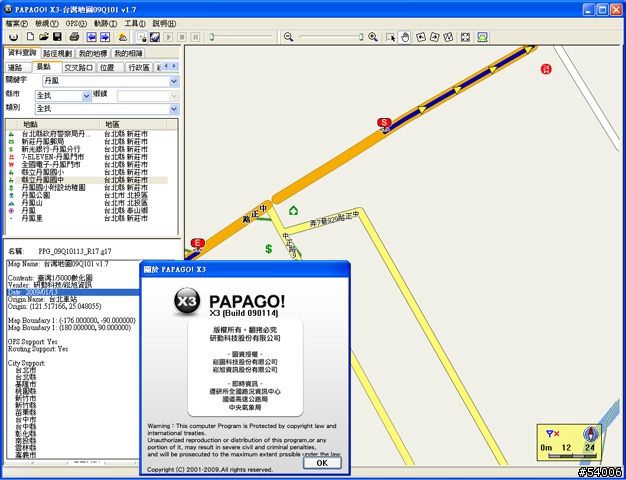Select the 新光銀行-丹鳳分行 result row
This screenshot has height=480, width=626.
pos(87,149)
